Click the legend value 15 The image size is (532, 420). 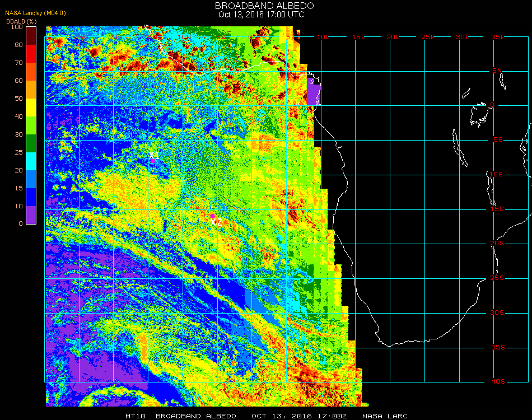[18, 188]
